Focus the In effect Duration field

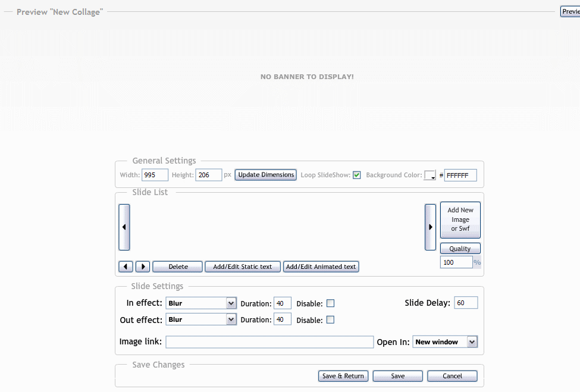(283, 303)
